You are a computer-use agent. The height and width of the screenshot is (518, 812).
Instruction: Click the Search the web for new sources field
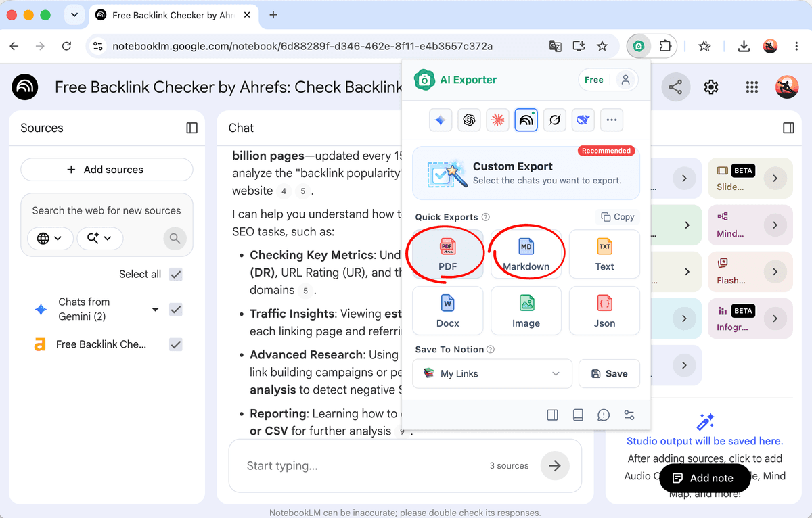click(x=106, y=210)
